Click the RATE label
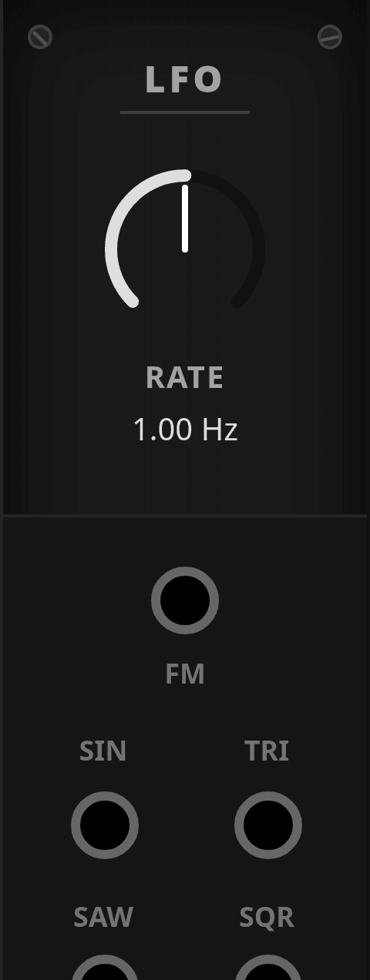 pos(185,378)
